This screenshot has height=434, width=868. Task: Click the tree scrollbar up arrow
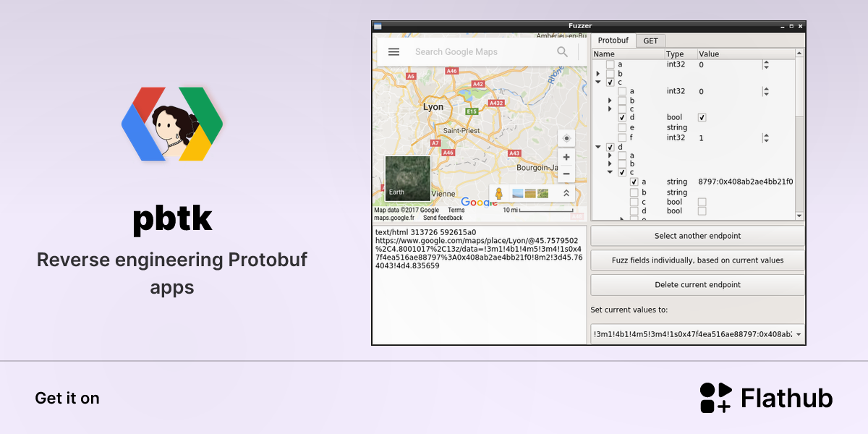click(799, 54)
